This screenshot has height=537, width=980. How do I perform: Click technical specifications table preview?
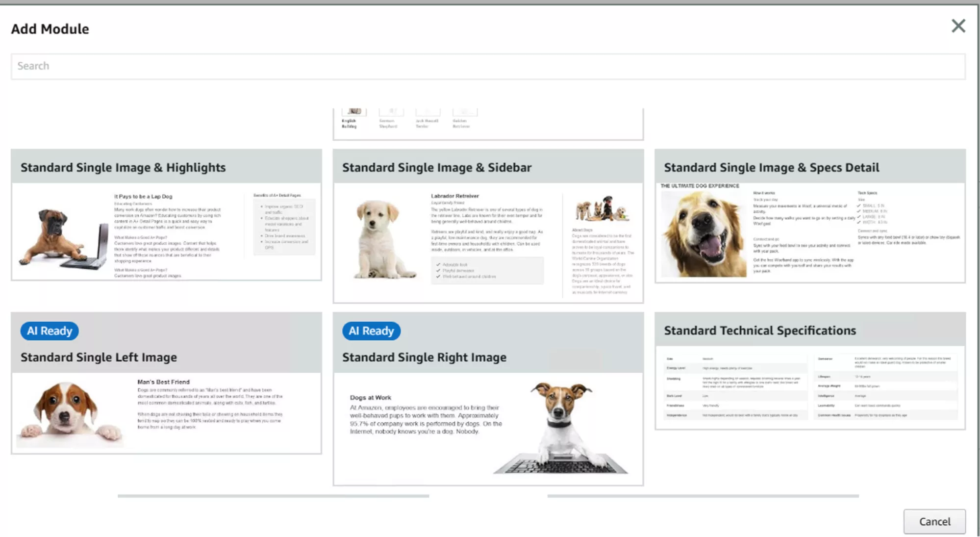[x=810, y=387]
